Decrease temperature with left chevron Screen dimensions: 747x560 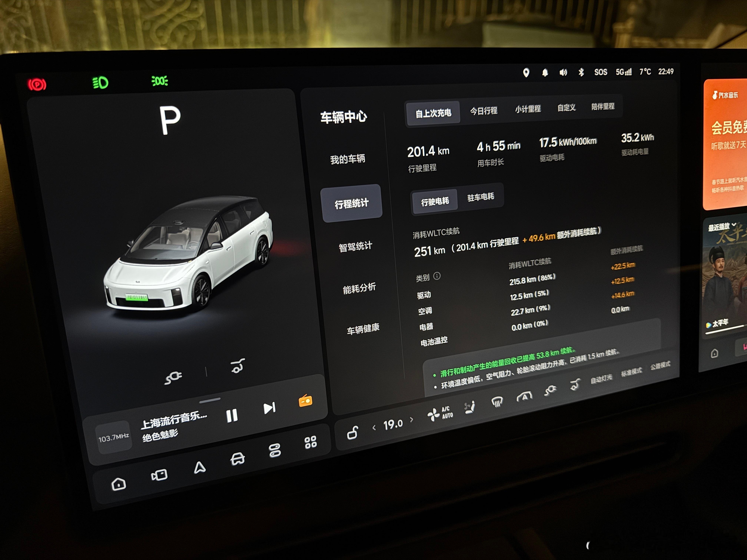coord(374,428)
